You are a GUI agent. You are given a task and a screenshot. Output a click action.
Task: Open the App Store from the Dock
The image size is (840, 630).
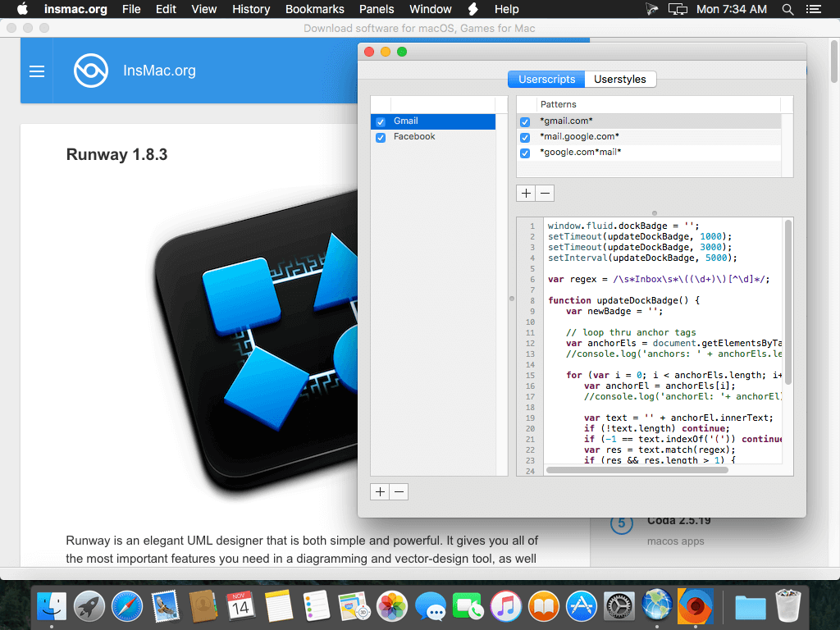[x=582, y=606]
